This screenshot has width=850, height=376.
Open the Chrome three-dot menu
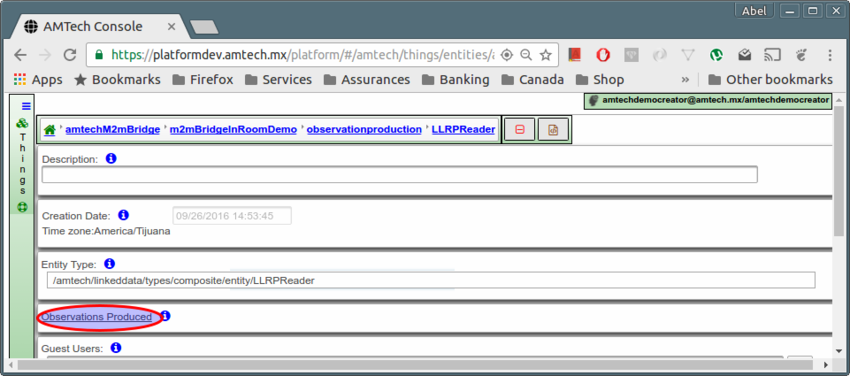pyautogui.click(x=830, y=55)
